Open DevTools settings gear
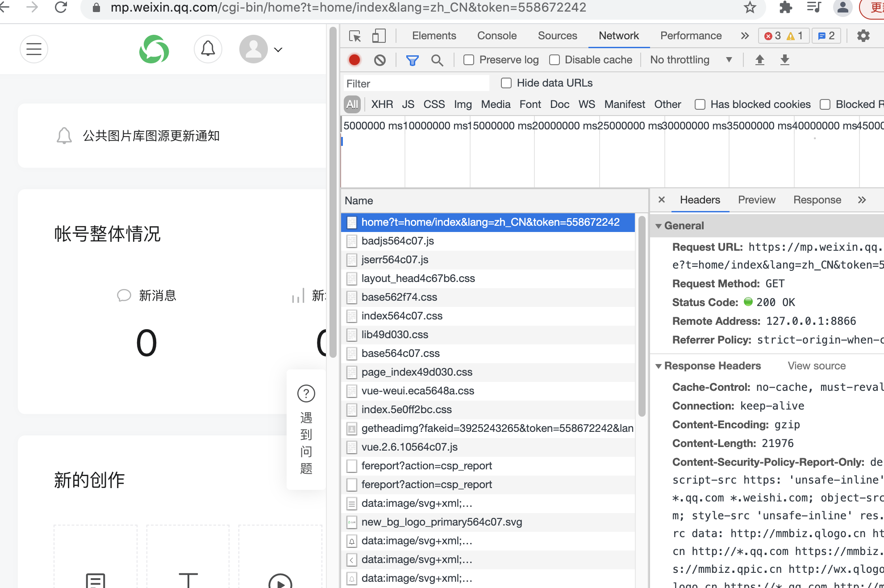 (863, 36)
